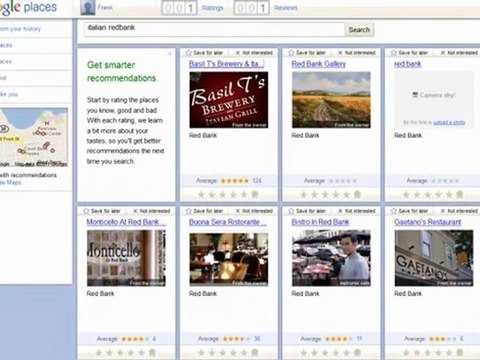Click trash icon in Basil T's rating row
The image size is (480, 360).
pos(255,195)
